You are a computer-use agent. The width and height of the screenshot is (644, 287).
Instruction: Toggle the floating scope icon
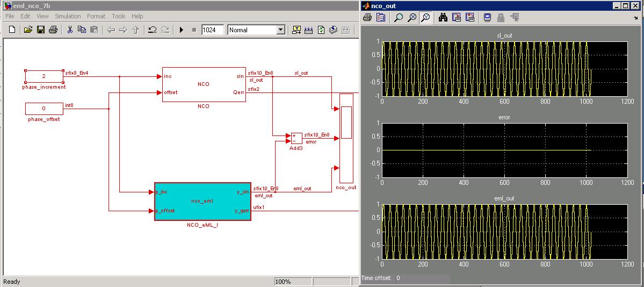487,18
